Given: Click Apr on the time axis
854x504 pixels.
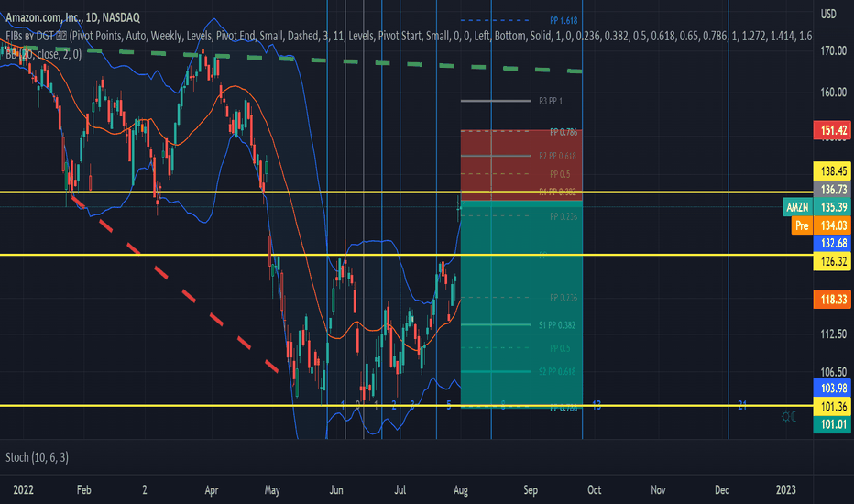Looking at the screenshot, I should (212, 490).
